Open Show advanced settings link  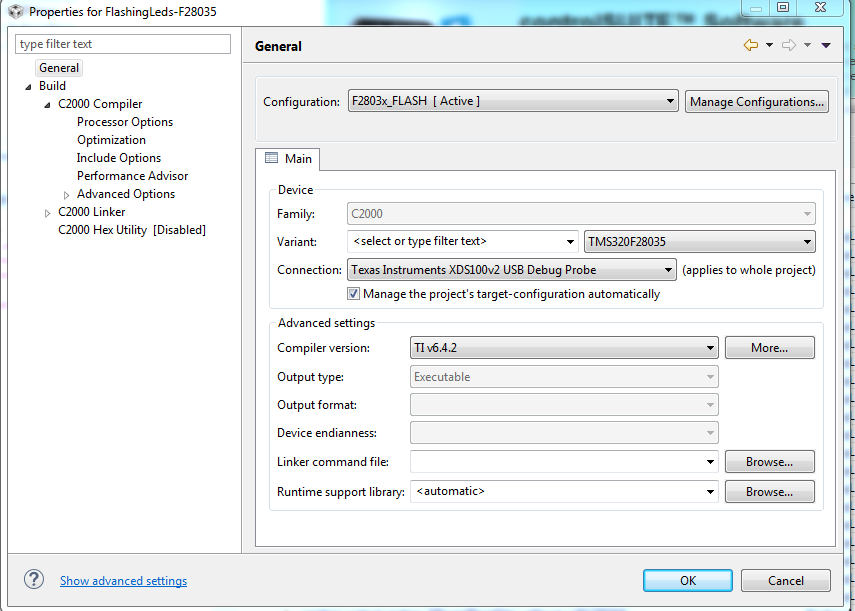[x=123, y=580]
